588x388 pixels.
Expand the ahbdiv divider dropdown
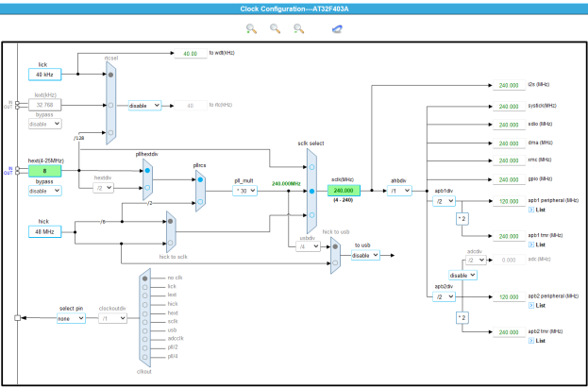(x=400, y=190)
